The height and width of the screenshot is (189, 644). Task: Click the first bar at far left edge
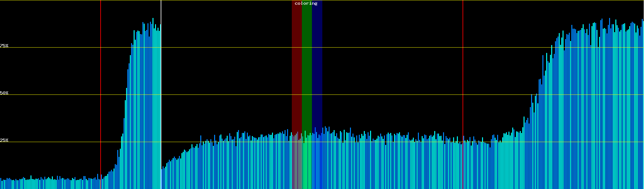click(1, 184)
